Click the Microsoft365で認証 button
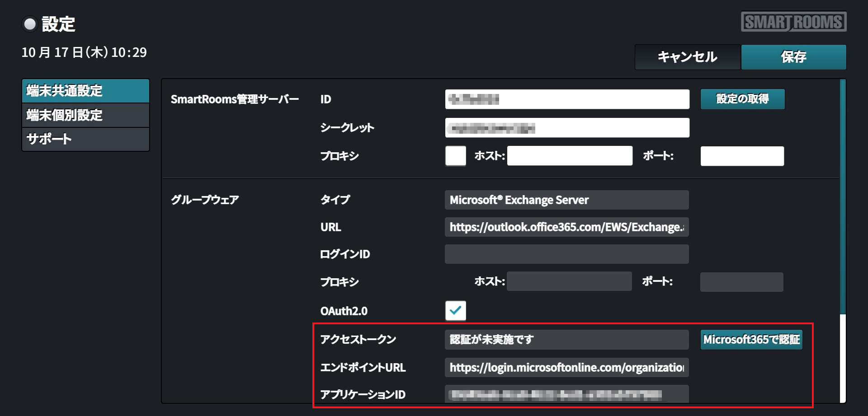Viewport: 868px width, 416px height. click(751, 340)
